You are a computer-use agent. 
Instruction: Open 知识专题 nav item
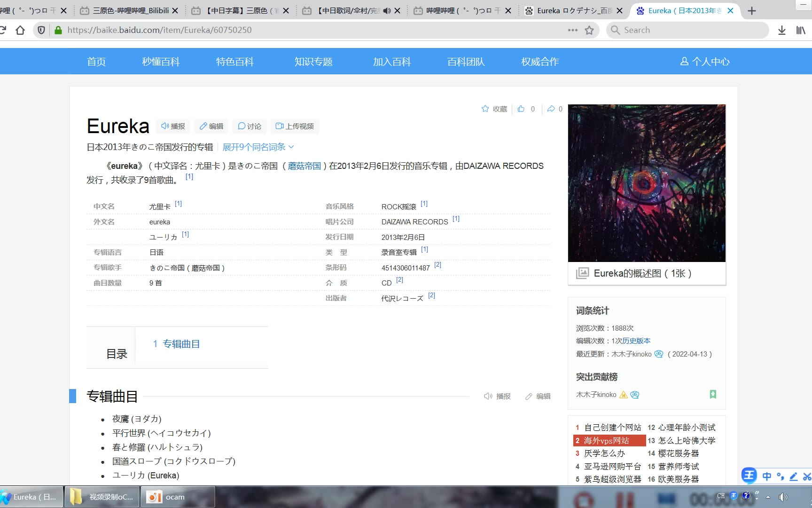pyautogui.click(x=313, y=62)
